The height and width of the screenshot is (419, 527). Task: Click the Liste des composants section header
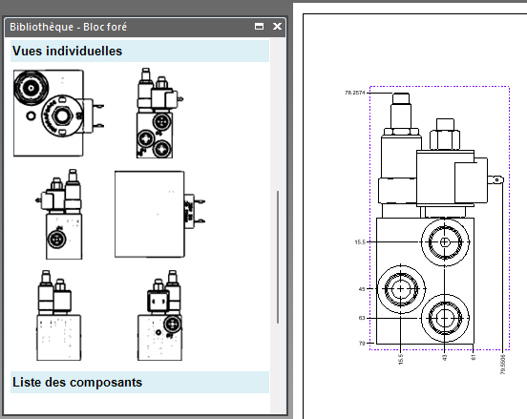click(139, 382)
